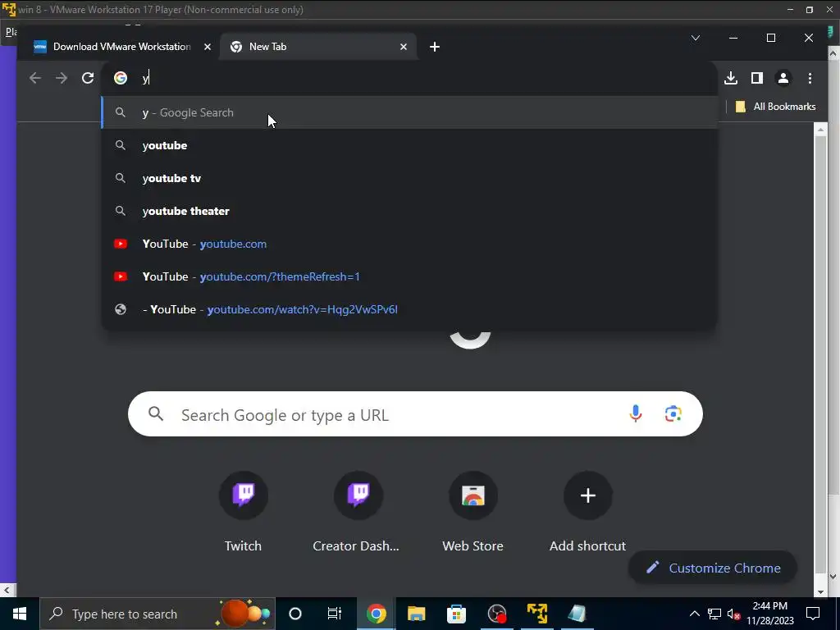Click the Google logo in the address bar

121,78
